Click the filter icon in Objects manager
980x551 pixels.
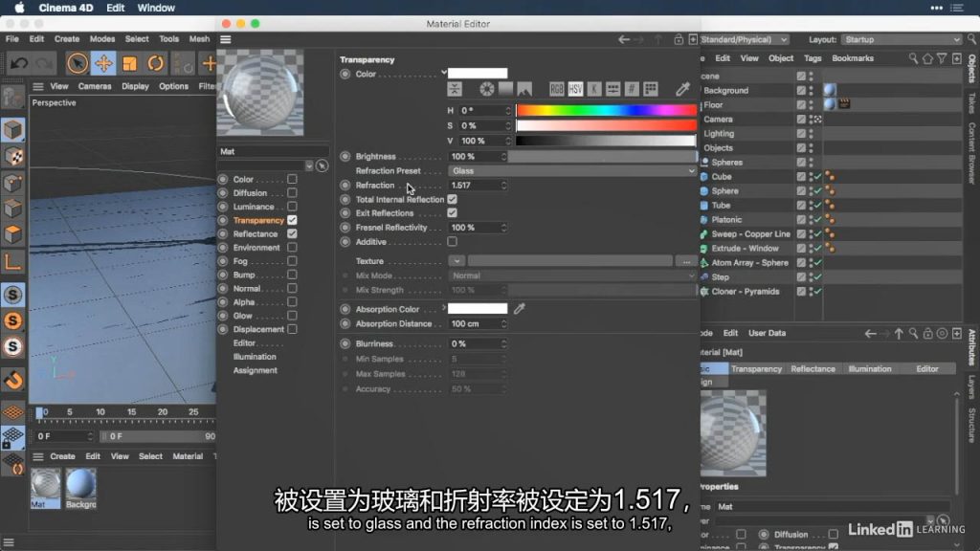pyautogui.click(x=942, y=58)
